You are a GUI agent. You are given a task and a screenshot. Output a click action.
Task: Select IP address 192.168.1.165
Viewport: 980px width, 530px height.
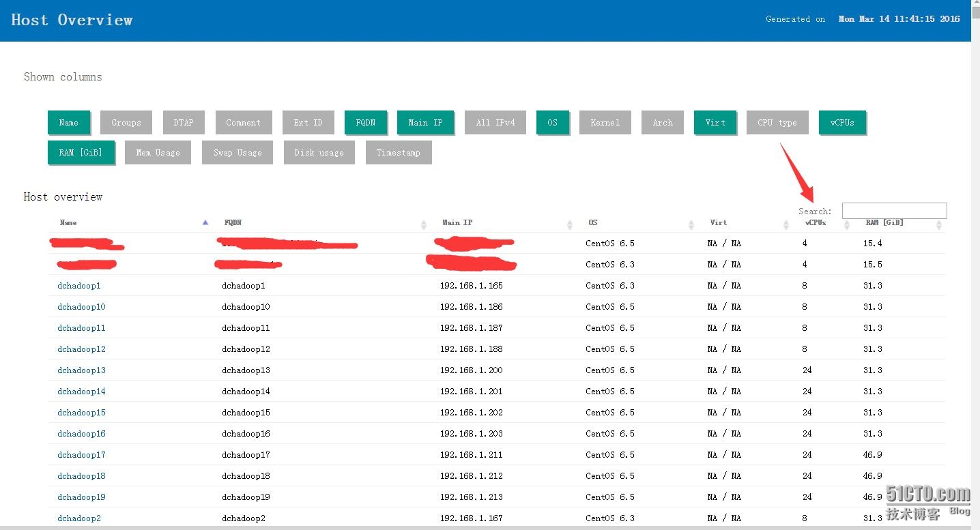tap(472, 285)
